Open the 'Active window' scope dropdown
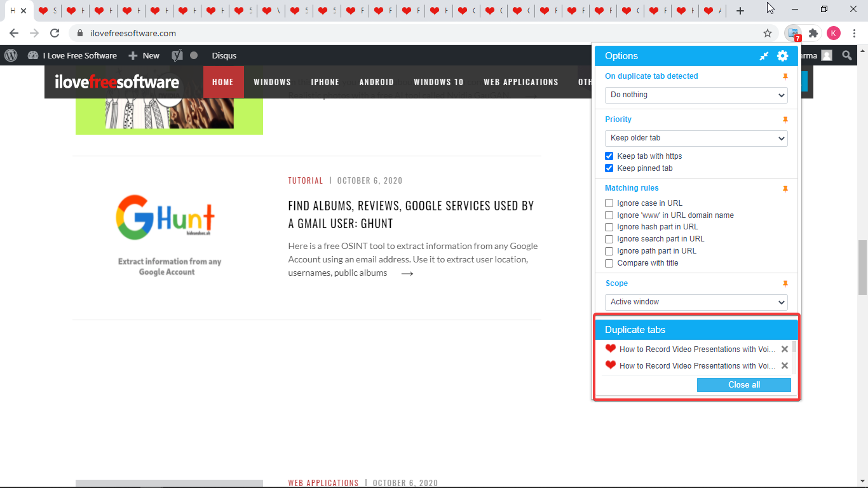Screen dimensions: 868x488 pos(696,302)
